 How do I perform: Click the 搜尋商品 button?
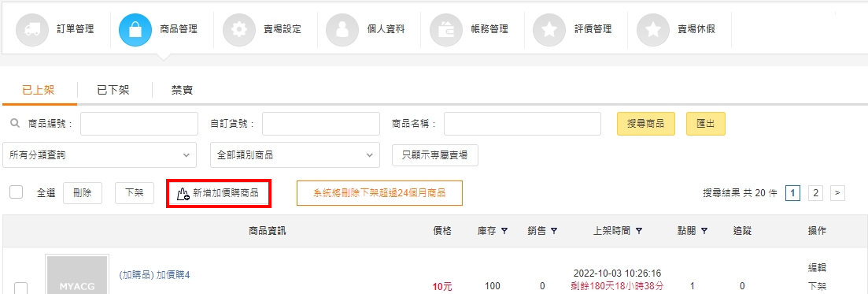[x=646, y=124]
